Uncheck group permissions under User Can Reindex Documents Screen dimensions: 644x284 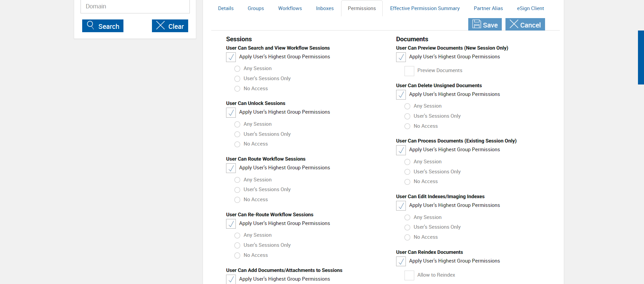tap(401, 262)
